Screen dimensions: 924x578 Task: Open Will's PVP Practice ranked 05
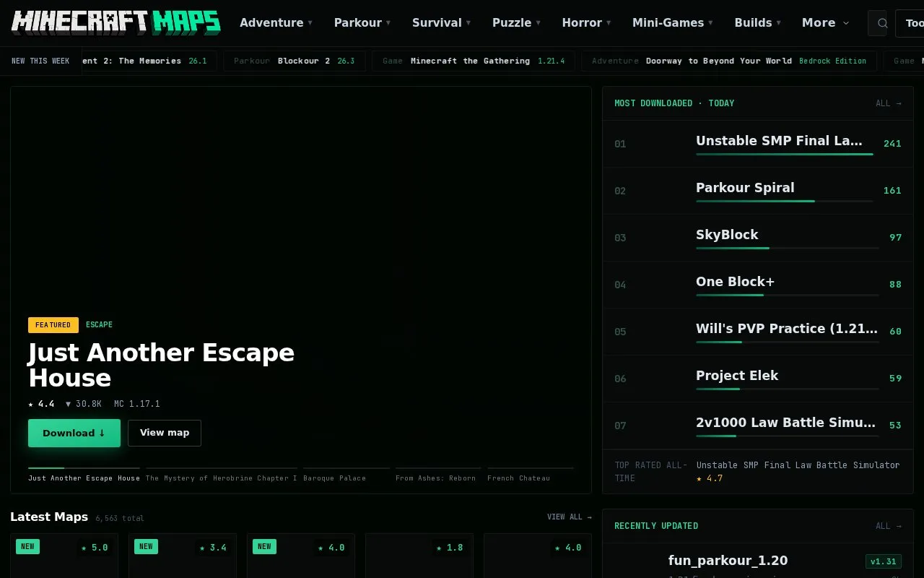point(759,332)
